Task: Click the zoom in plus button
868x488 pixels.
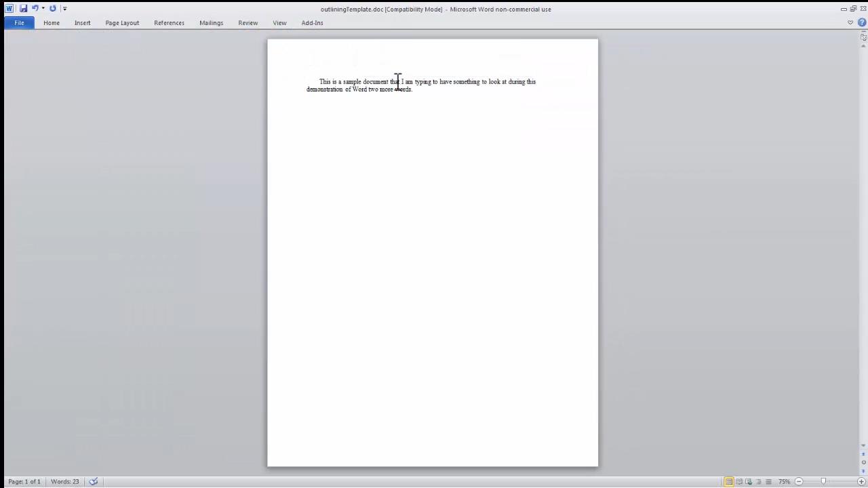Action: [x=861, y=481]
